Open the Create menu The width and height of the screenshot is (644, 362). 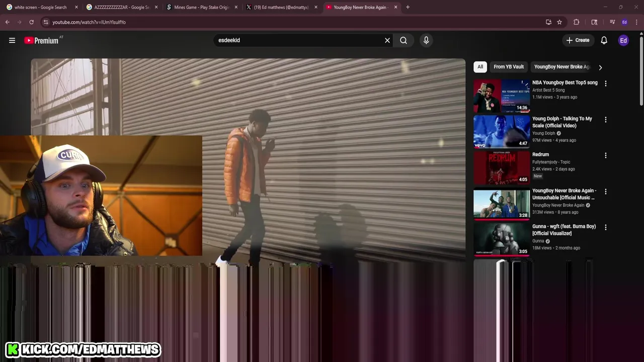click(578, 40)
